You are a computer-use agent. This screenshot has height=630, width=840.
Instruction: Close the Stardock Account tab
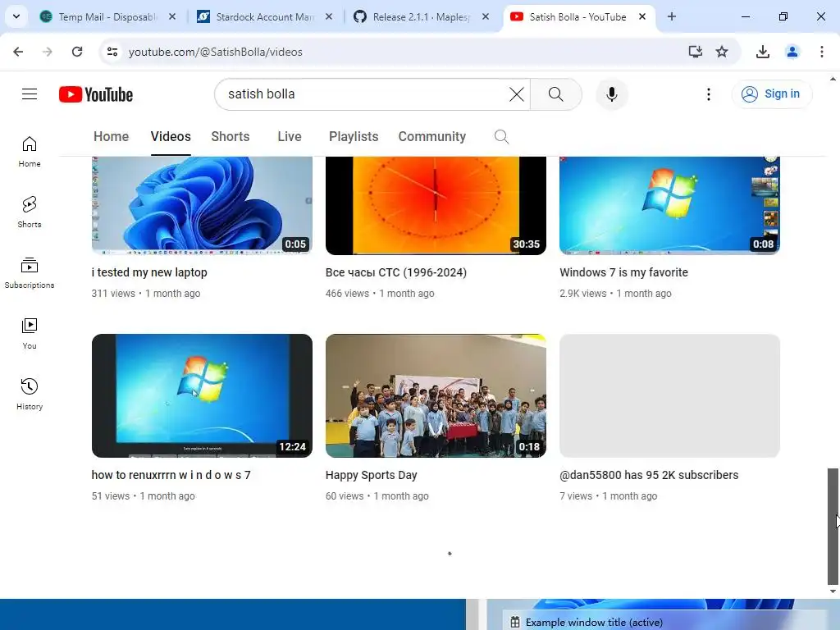[329, 16]
